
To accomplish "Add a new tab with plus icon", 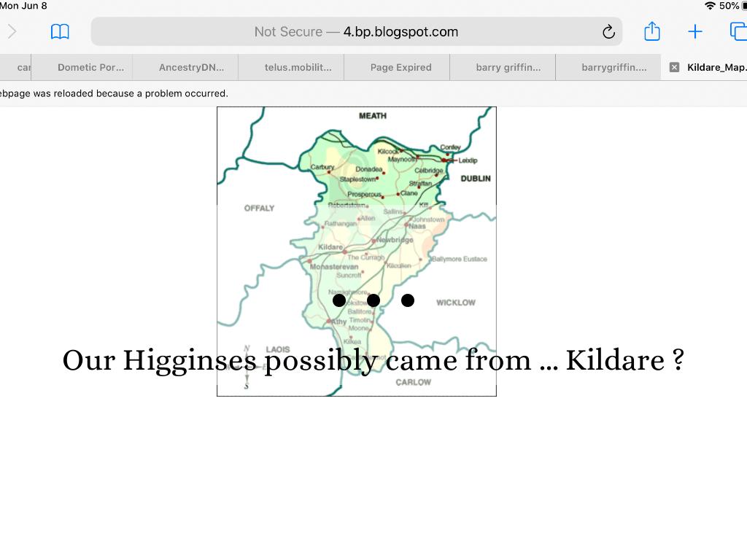I will pyautogui.click(x=694, y=31).
